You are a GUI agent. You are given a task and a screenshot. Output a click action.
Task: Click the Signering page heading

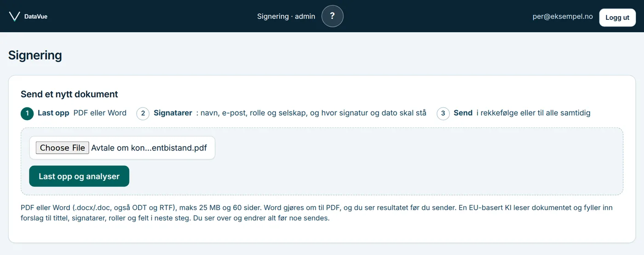coord(35,55)
